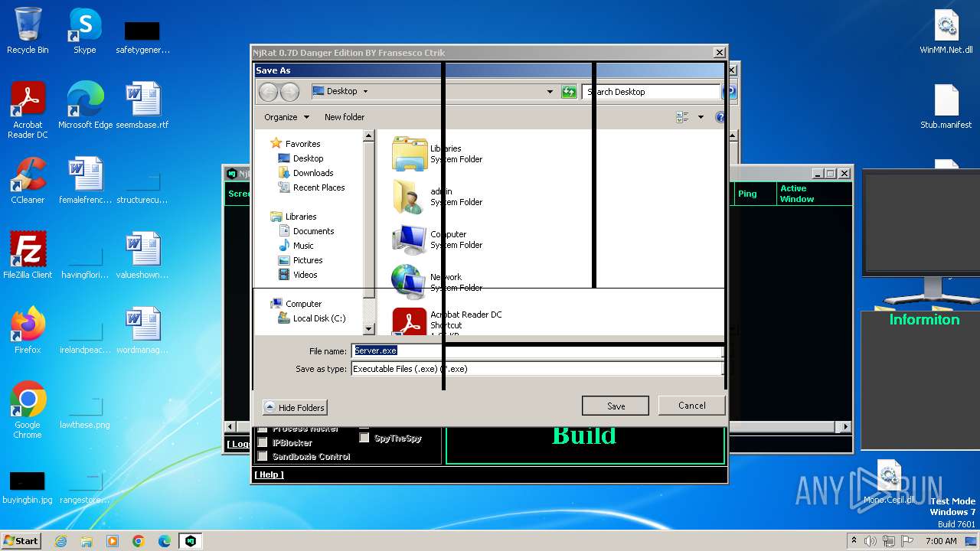Open Action Center flag in system tray
Image resolution: width=980 pixels, height=551 pixels.
[907, 541]
